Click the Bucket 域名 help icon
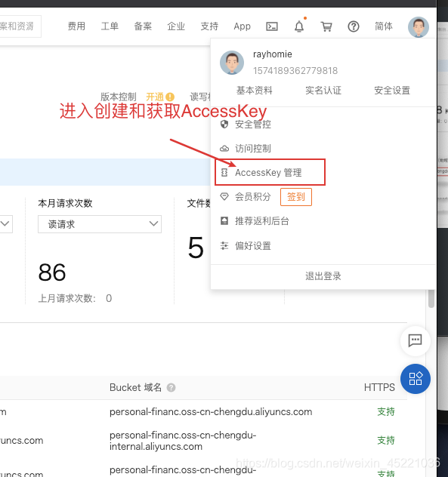This screenshot has width=448, height=477. (x=171, y=388)
